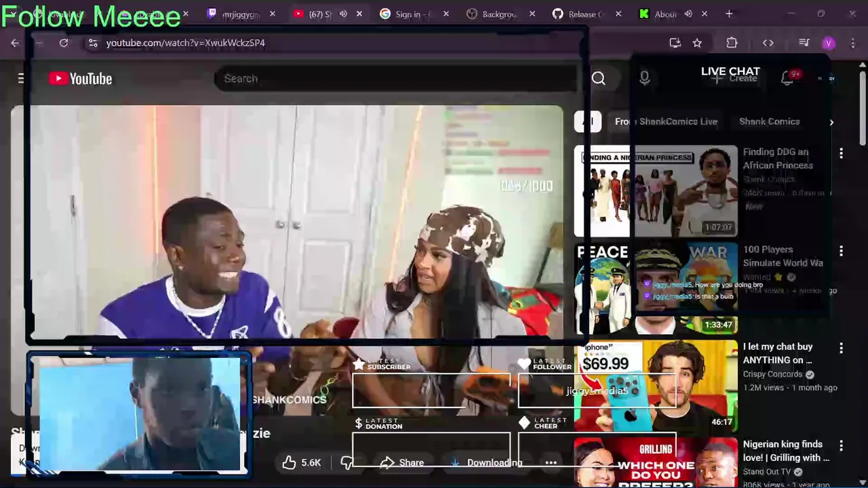Click the YouTube Search field

pos(395,79)
